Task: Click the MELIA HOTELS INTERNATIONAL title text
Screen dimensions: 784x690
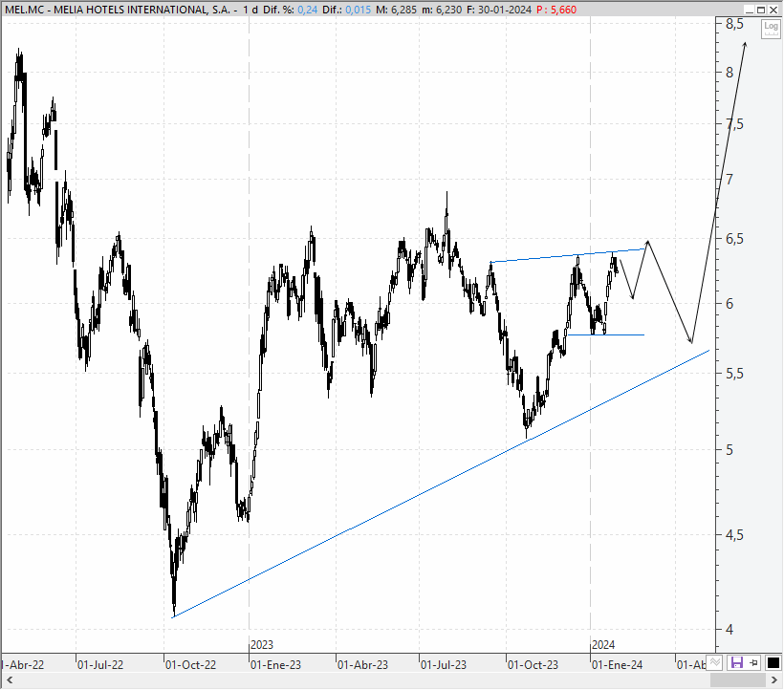Action: point(142,10)
